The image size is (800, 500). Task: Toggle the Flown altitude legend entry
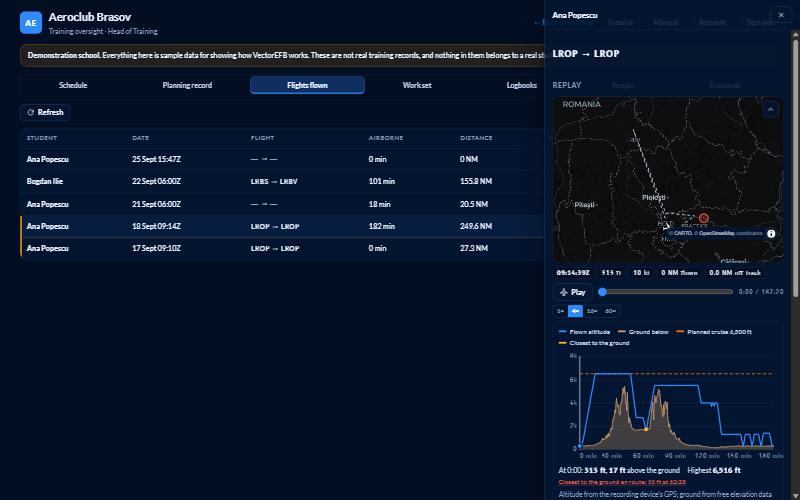pyautogui.click(x=584, y=332)
